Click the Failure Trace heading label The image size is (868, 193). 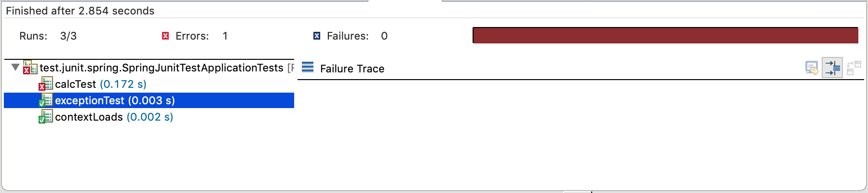[x=352, y=69]
